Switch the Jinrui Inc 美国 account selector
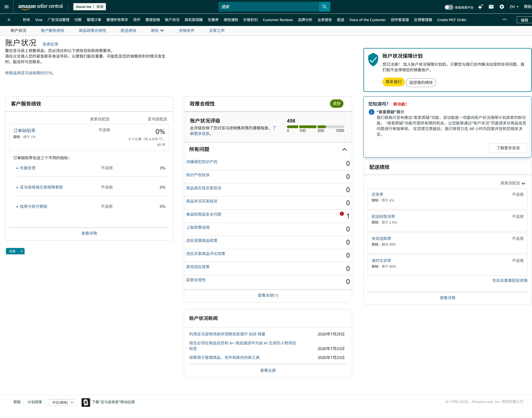532x418 pixels. (89, 7)
